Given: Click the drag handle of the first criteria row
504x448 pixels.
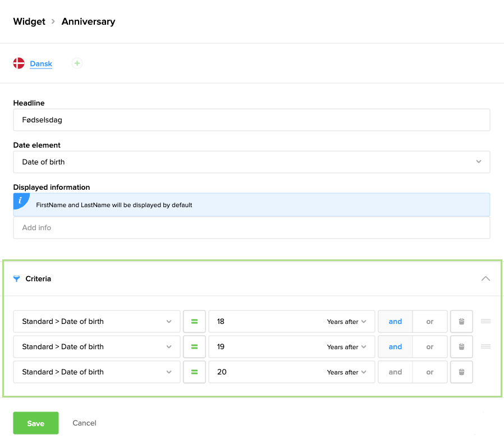Looking at the screenshot, I should [486, 322].
